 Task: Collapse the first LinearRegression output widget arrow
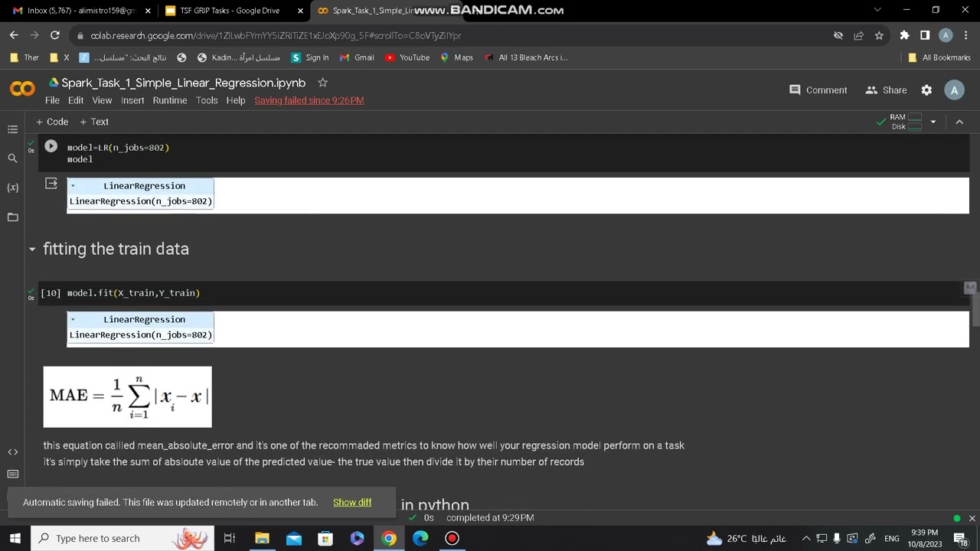(73, 186)
